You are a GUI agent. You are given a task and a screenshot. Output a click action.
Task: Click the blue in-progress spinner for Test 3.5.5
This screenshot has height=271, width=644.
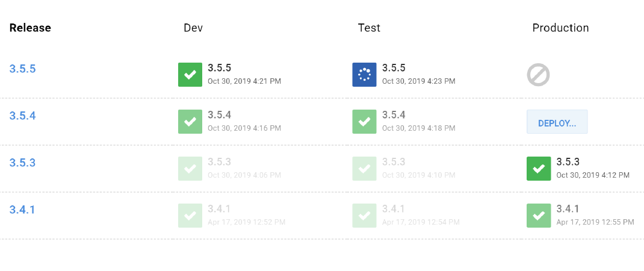(364, 75)
